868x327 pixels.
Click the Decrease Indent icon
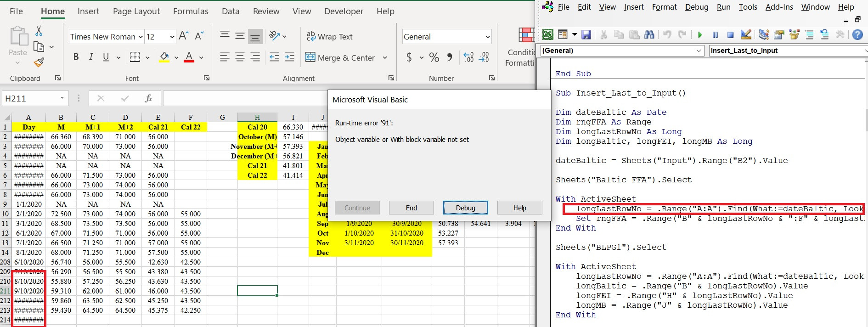point(274,57)
